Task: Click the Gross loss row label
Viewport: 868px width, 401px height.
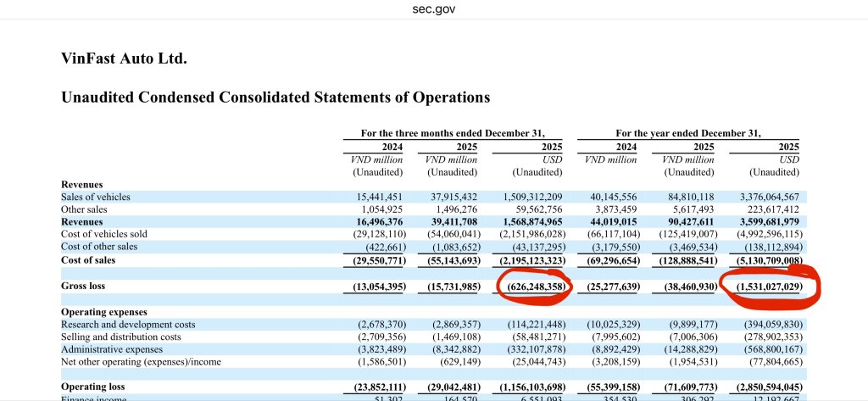Action: pos(83,287)
